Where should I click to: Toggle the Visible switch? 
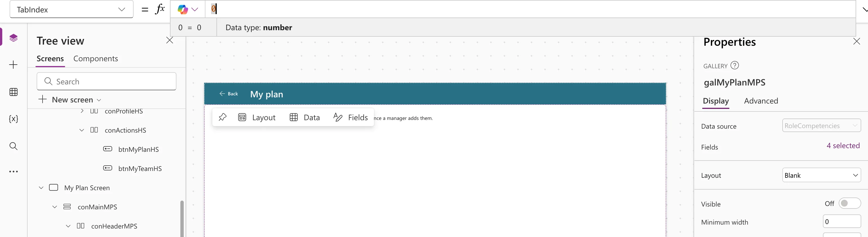pos(849,203)
